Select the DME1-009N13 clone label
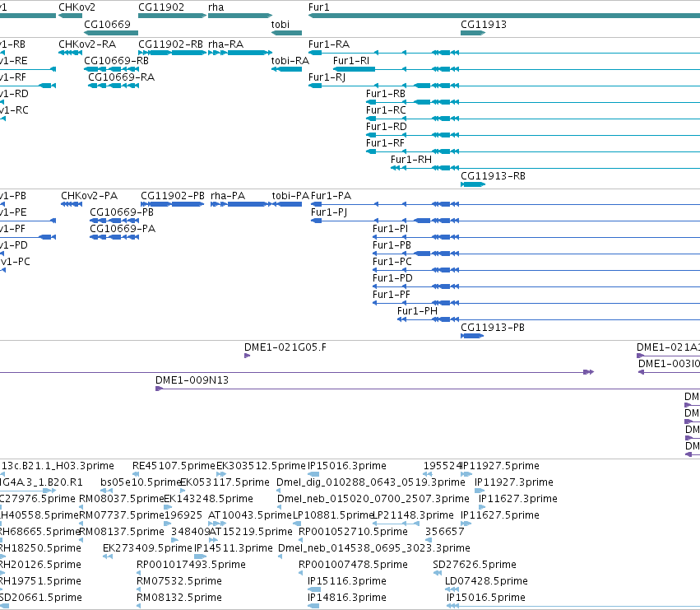Image resolution: width=700 pixels, height=610 pixels. [192, 380]
